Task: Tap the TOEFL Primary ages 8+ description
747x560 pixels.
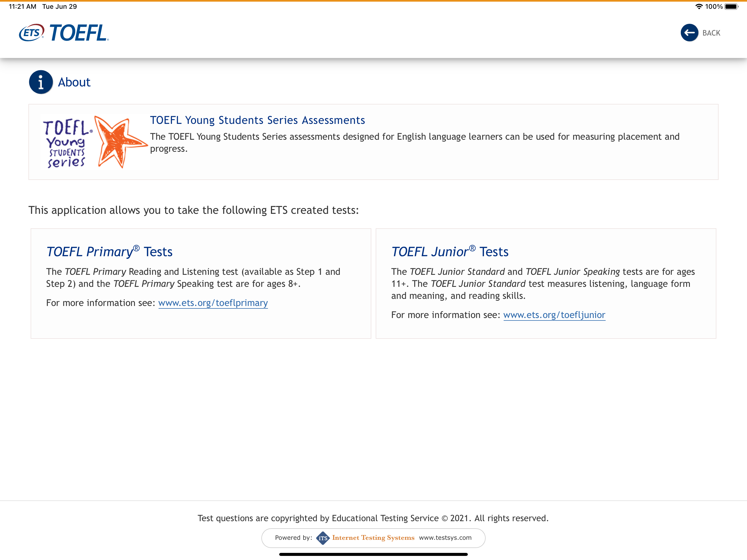Action: pyautogui.click(x=193, y=278)
